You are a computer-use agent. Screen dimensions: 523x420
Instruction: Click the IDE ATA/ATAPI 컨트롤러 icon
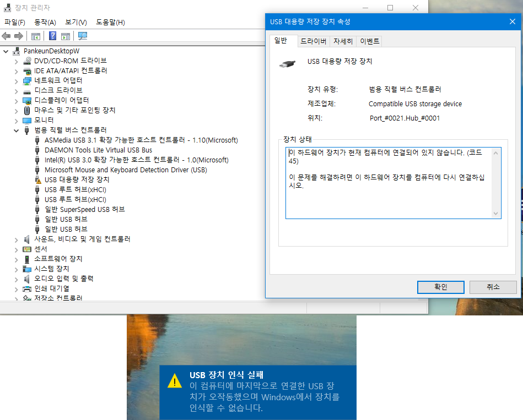[x=27, y=71]
